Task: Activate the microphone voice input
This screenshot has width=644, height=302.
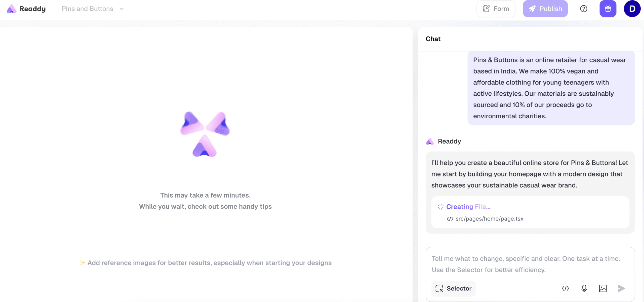Action: pyautogui.click(x=584, y=288)
